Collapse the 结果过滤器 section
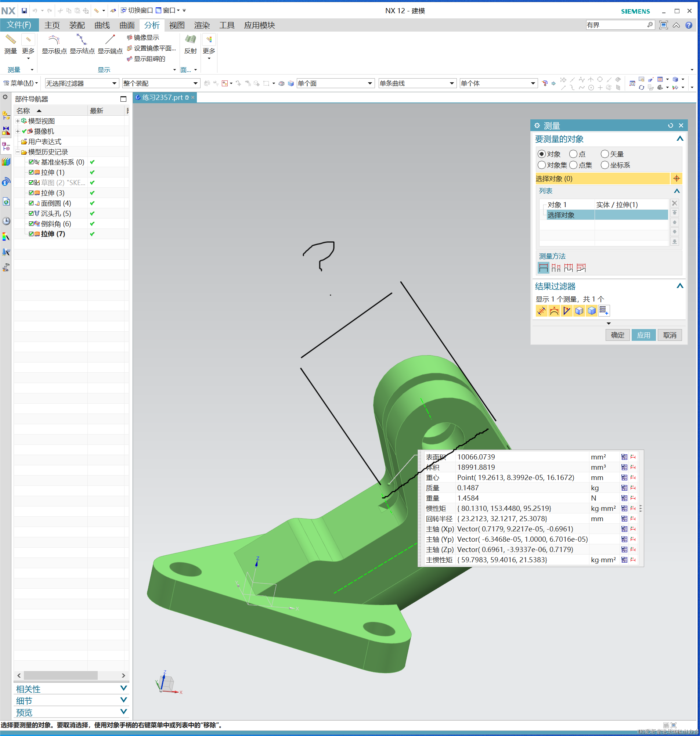 click(679, 286)
